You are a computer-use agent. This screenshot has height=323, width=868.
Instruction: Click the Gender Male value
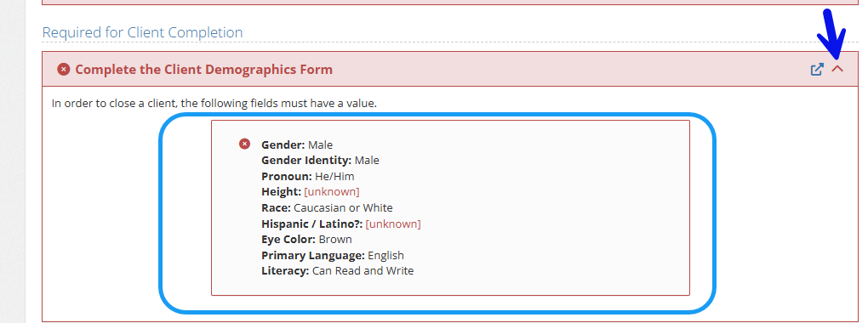(x=321, y=144)
